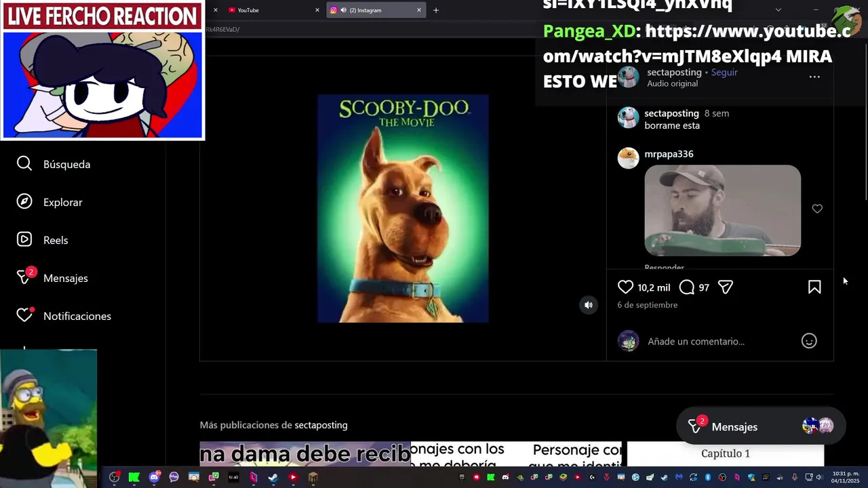The width and height of the screenshot is (868, 488).
Task: Open the microphone tray icon
Action: click(x=794, y=477)
